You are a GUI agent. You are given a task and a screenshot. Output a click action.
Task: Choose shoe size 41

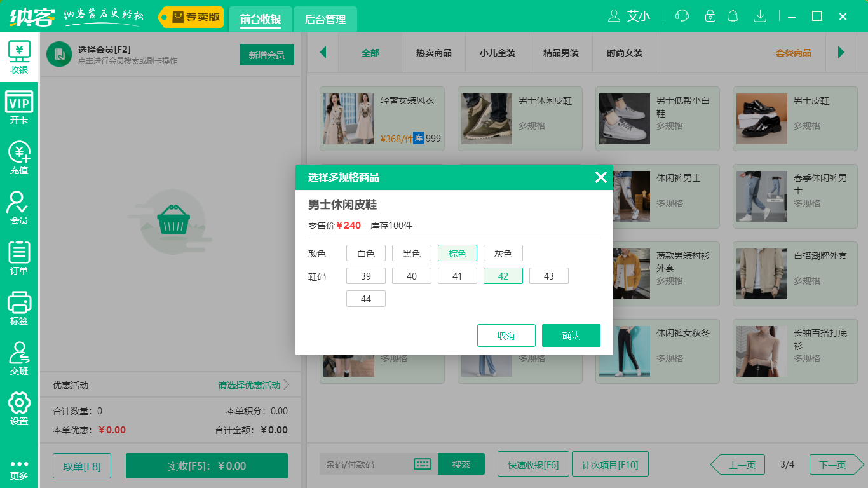click(458, 276)
